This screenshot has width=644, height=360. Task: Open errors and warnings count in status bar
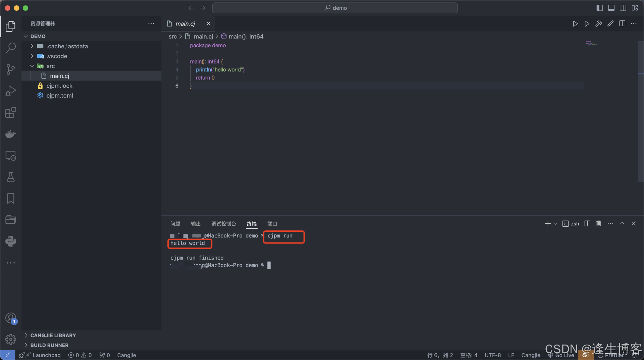click(80, 355)
